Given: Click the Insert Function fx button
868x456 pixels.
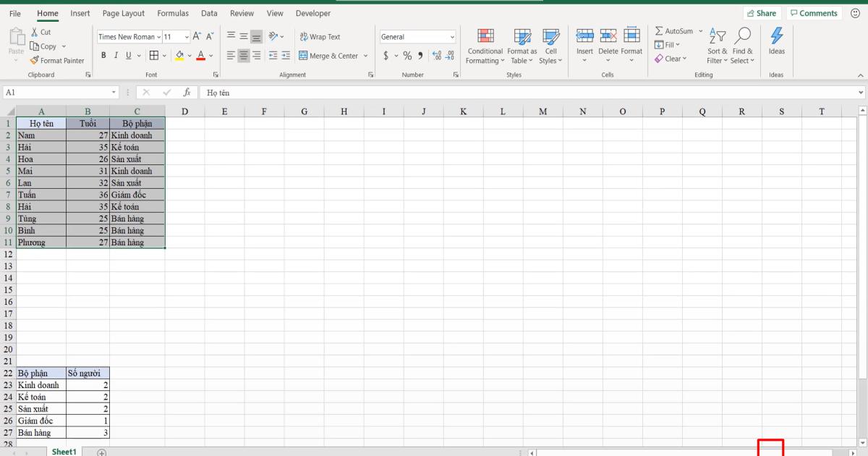Looking at the screenshot, I should tap(187, 92).
